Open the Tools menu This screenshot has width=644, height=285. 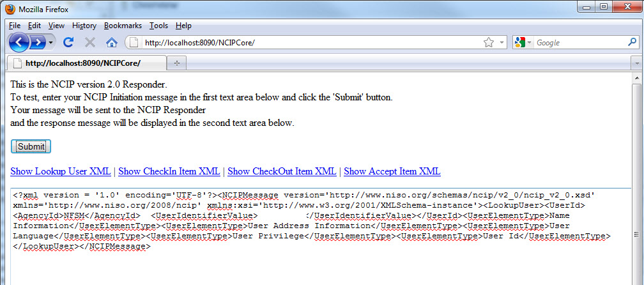(x=158, y=26)
